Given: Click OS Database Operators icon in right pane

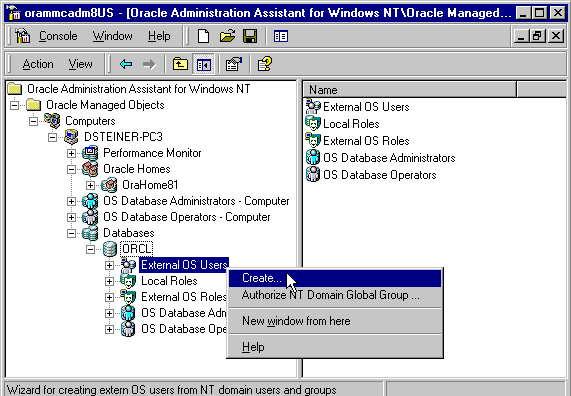Looking at the screenshot, I should coord(313,175).
